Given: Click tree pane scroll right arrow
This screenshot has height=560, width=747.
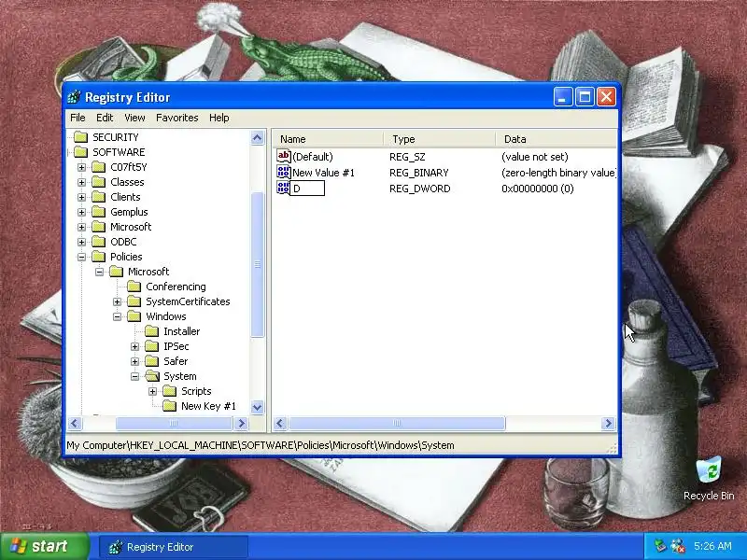Looking at the screenshot, I should 242,423.
